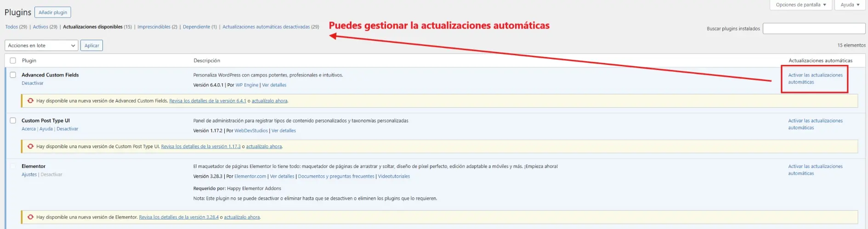This screenshot has height=229, width=868.
Task: Open Ver detalles for Elementor
Action: coord(282,176)
